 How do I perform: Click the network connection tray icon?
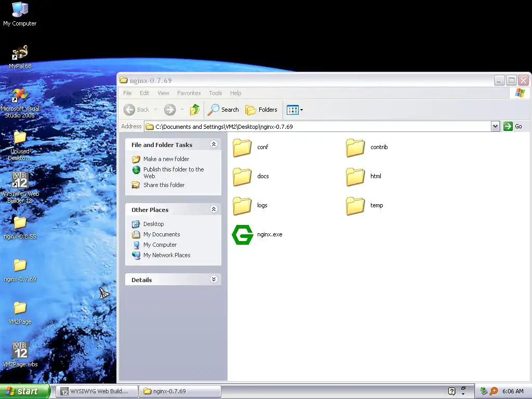484,391
